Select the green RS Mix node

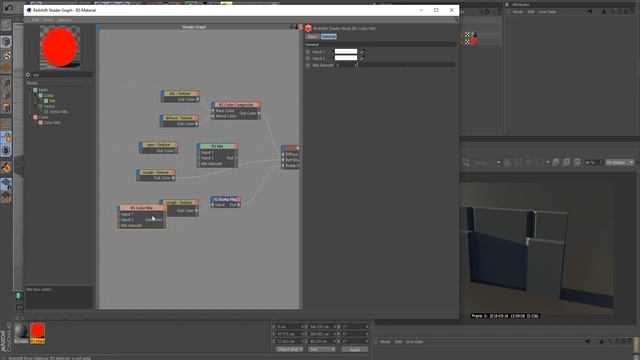point(217,146)
